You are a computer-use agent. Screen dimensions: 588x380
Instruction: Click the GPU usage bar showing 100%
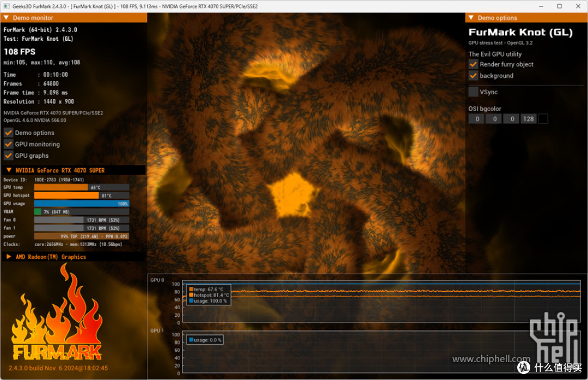[x=82, y=204]
